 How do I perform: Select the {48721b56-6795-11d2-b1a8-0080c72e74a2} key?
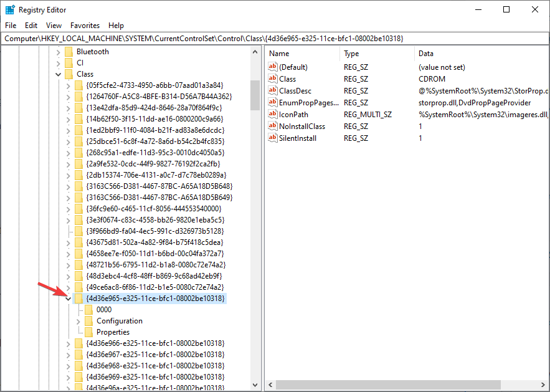(156, 265)
